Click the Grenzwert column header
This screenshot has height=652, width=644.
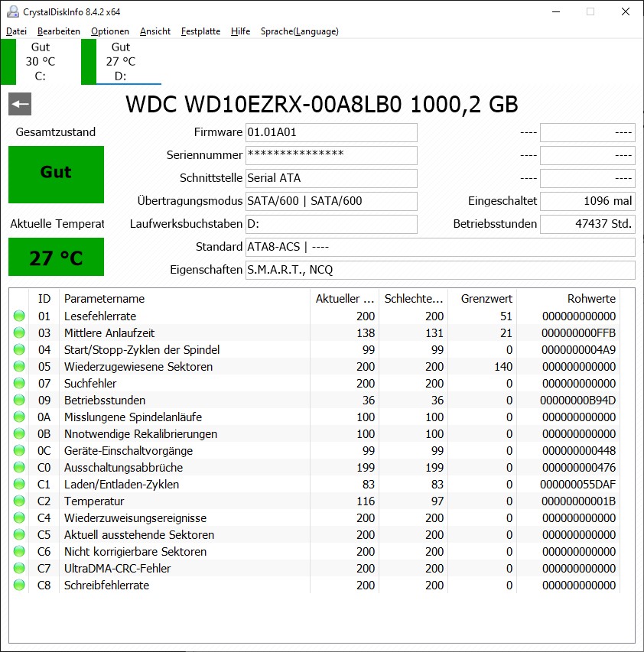click(483, 299)
